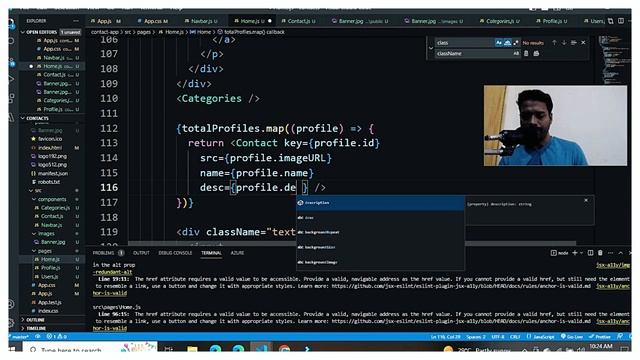Click errors and warnings count in status bar
Screen dimensions: 640x360
point(56,337)
